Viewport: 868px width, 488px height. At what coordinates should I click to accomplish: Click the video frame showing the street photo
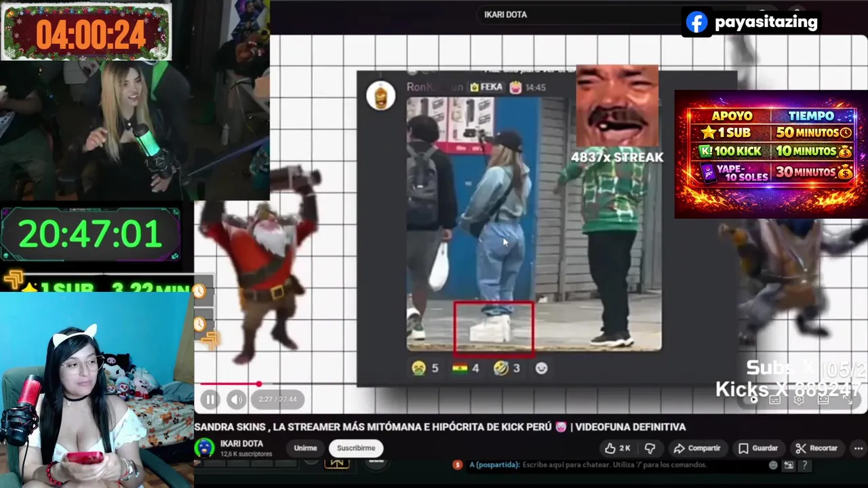(534, 224)
